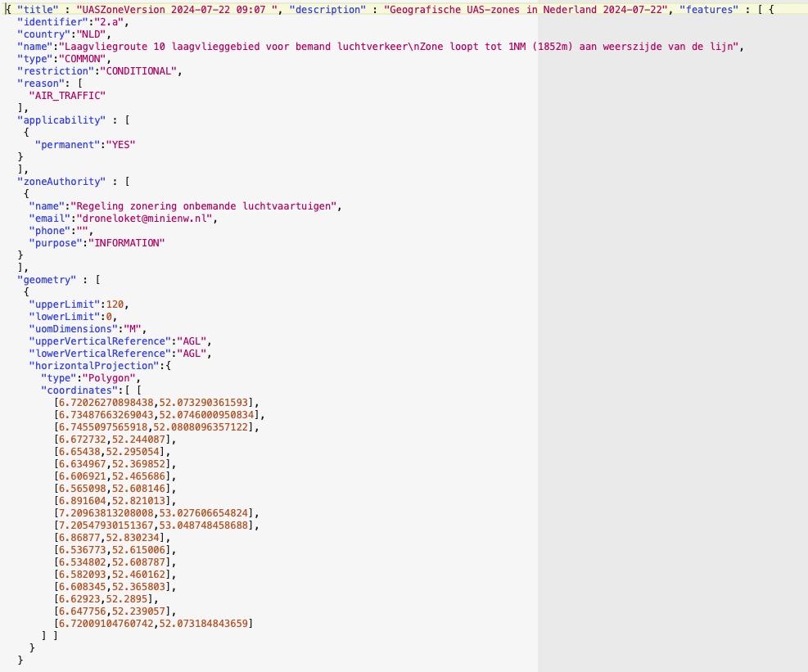
Task: Click the "identifier":"2.a" line
Action: [73, 22]
